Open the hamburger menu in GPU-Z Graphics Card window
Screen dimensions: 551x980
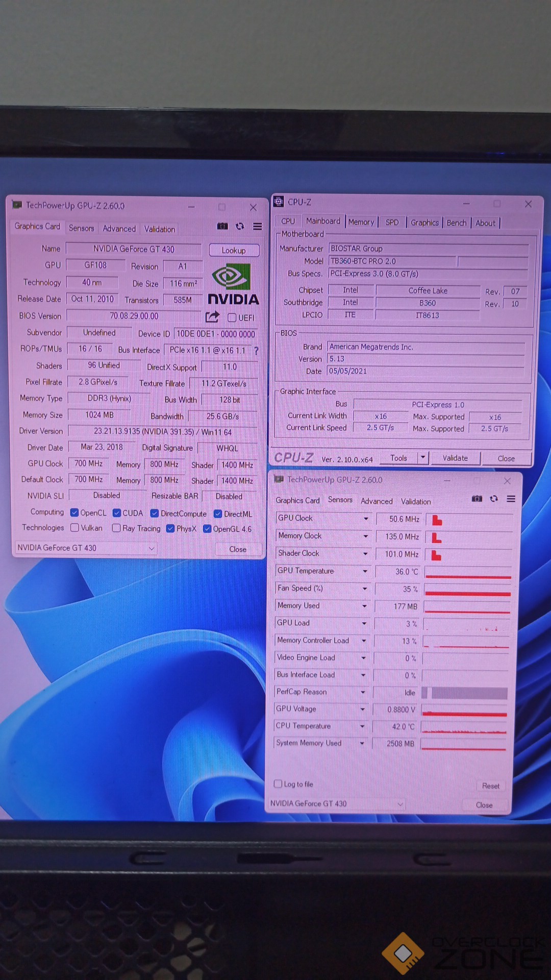tap(258, 226)
